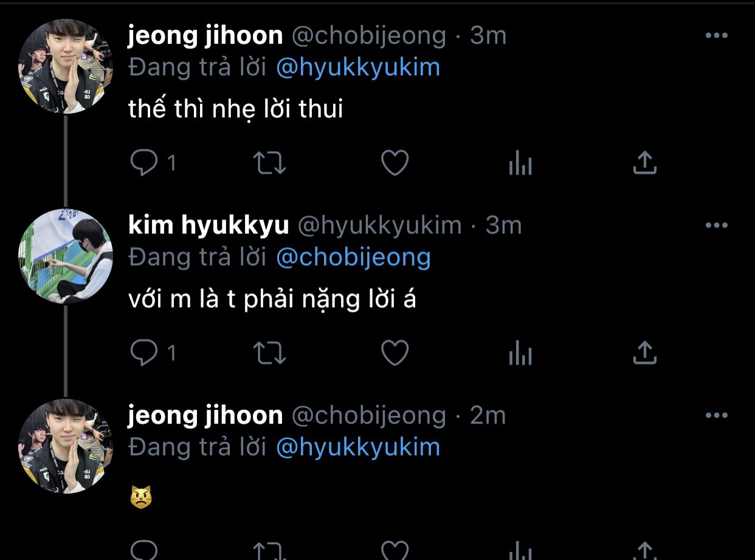Open the kim hyukkyu display name

pyautogui.click(x=209, y=226)
